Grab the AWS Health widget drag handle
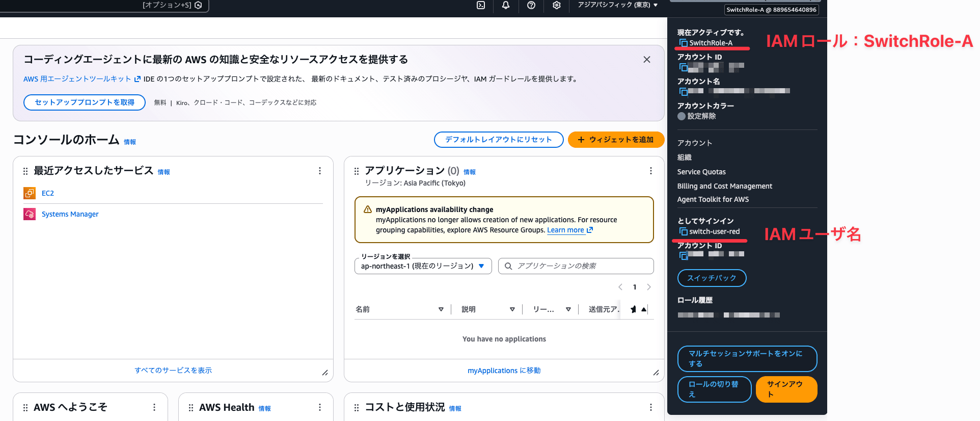The image size is (980, 421). point(191,408)
